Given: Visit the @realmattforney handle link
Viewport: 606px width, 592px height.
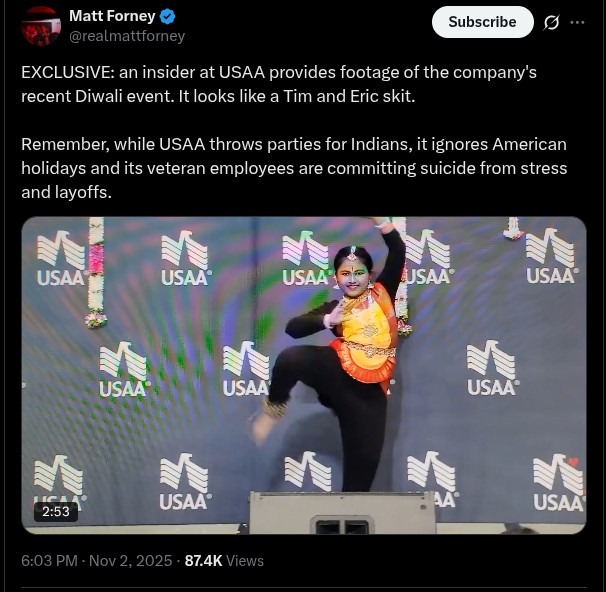Looking at the screenshot, I should pyautogui.click(x=127, y=36).
